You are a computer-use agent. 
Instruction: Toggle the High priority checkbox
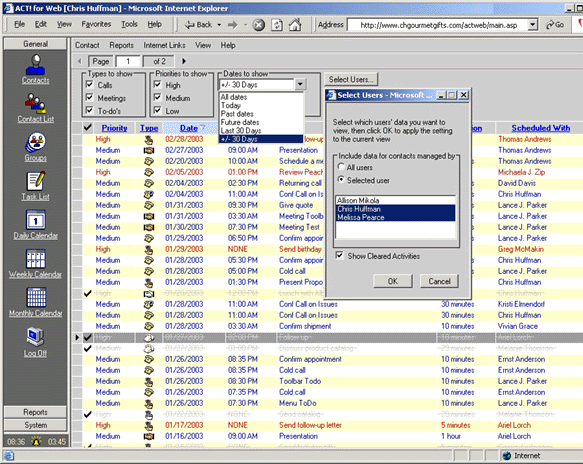tap(157, 84)
